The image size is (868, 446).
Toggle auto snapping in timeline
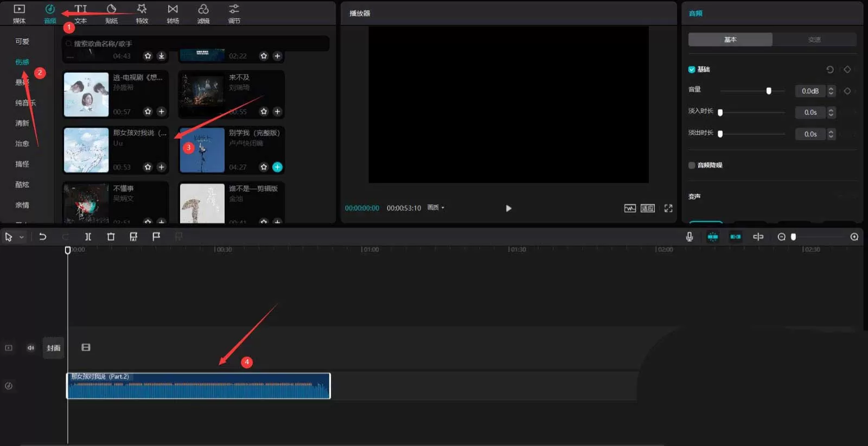pyautogui.click(x=736, y=237)
